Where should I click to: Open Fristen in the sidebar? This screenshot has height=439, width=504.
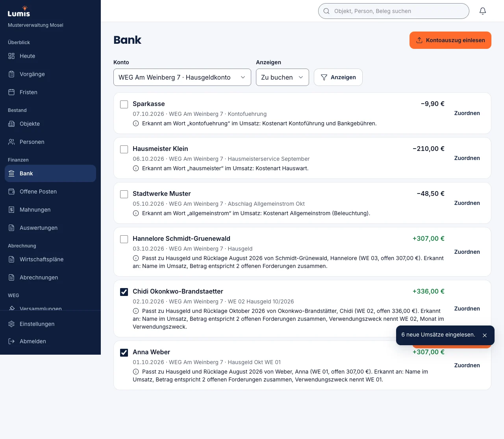coord(50,92)
